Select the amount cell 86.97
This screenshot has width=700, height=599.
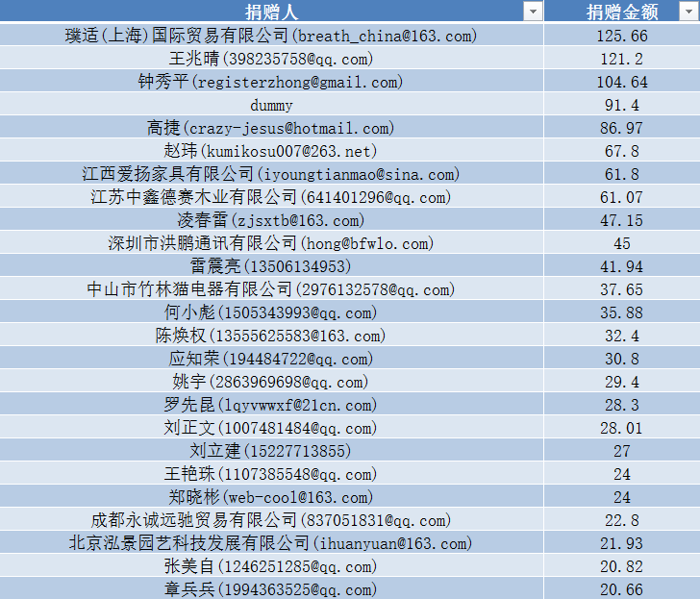[x=622, y=127]
